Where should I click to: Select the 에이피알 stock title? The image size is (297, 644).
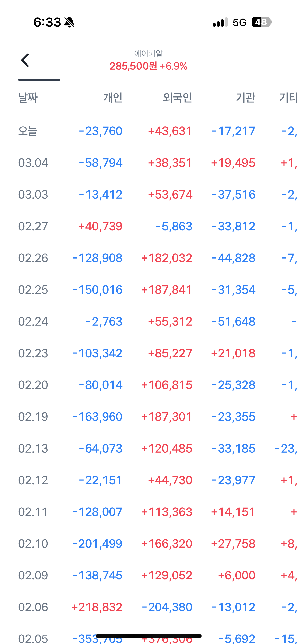click(x=148, y=53)
